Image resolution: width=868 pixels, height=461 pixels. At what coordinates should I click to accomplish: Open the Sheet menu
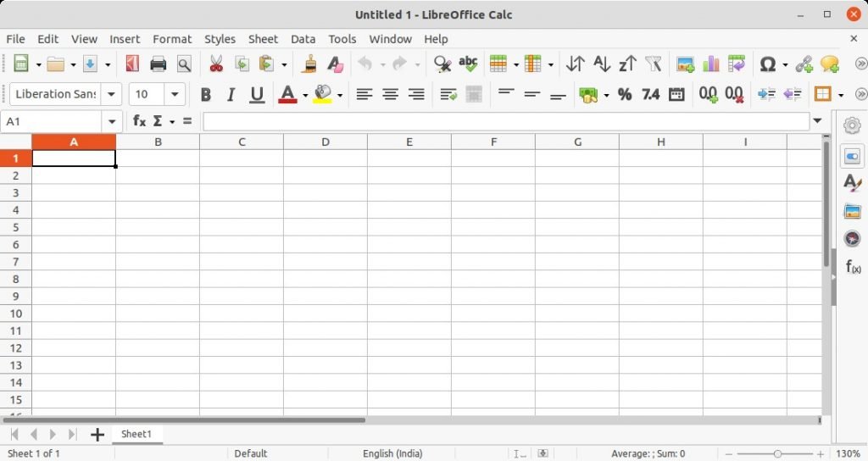coord(263,39)
